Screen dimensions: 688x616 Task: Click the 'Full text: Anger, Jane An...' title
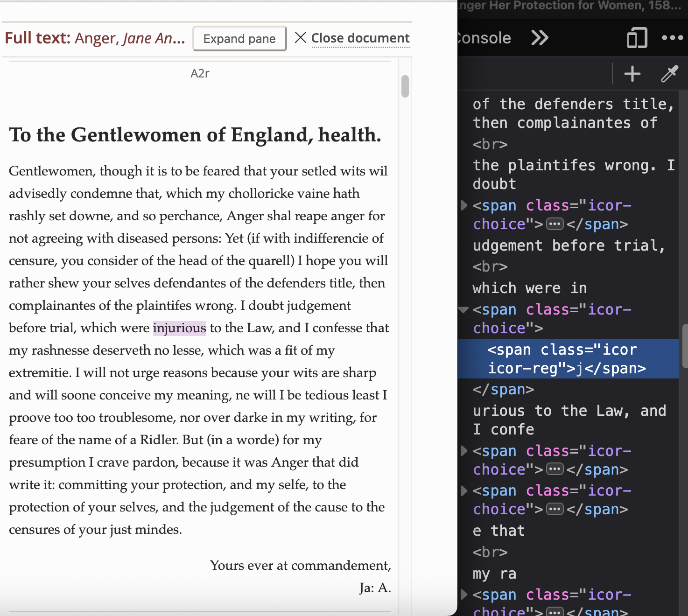click(x=95, y=38)
